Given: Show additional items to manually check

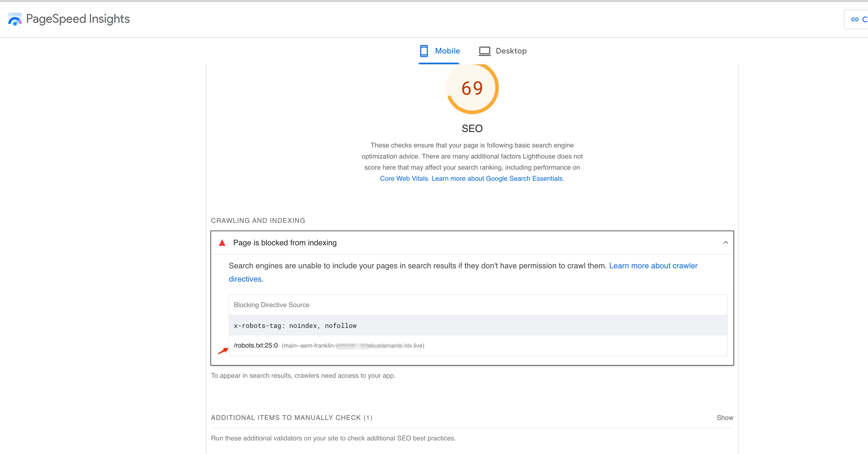Looking at the screenshot, I should point(724,418).
